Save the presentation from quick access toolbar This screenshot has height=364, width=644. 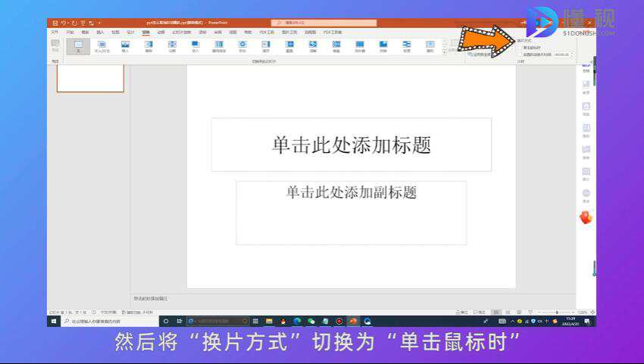click(x=55, y=23)
